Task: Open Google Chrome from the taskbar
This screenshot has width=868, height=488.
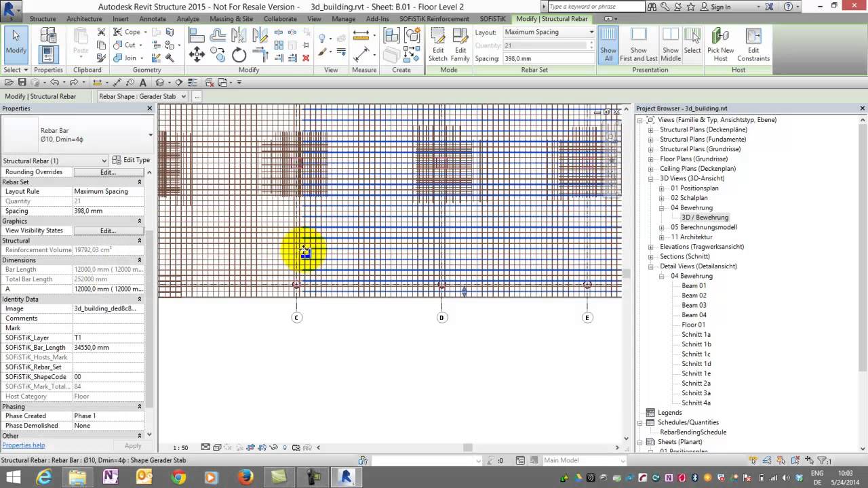Action: [x=178, y=477]
